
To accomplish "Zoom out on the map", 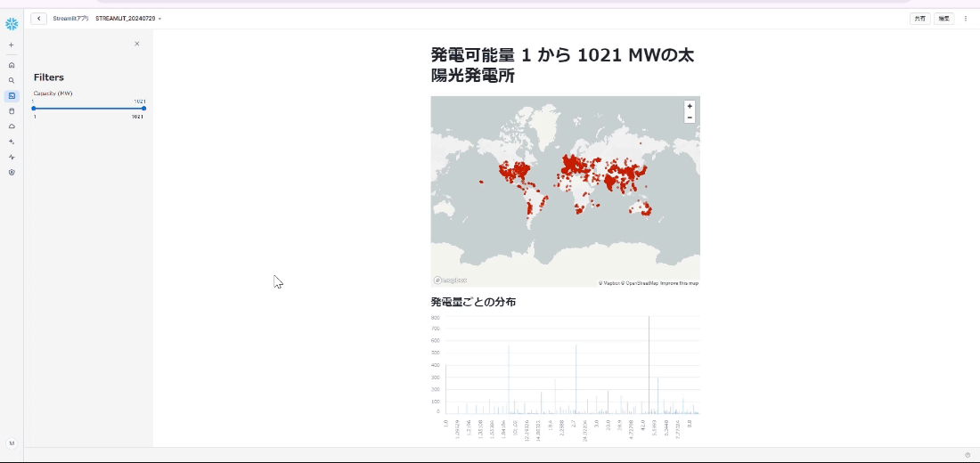I will pyautogui.click(x=690, y=118).
